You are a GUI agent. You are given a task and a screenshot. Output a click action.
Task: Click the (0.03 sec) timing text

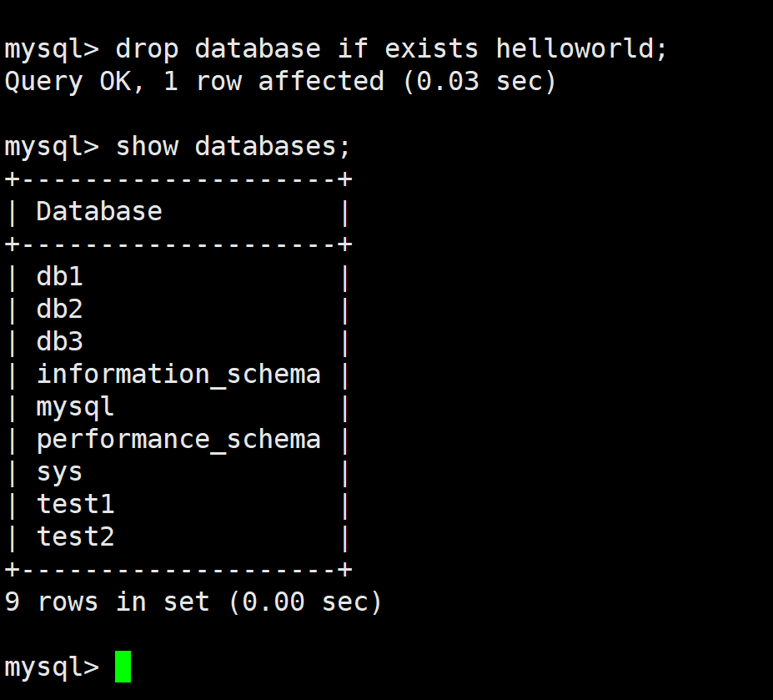coord(479,82)
